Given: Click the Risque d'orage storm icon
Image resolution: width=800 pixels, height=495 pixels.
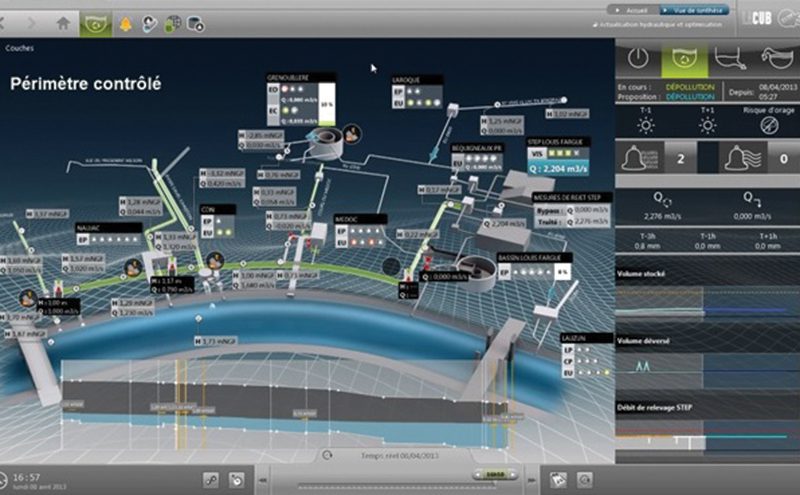Looking at the screenshot, I should tap(768, 126).
